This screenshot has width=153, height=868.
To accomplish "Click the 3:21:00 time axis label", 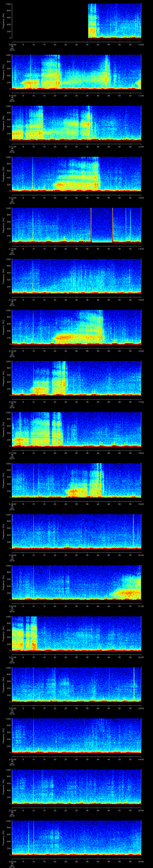I will pyautogui.click(x=12, y=657).
